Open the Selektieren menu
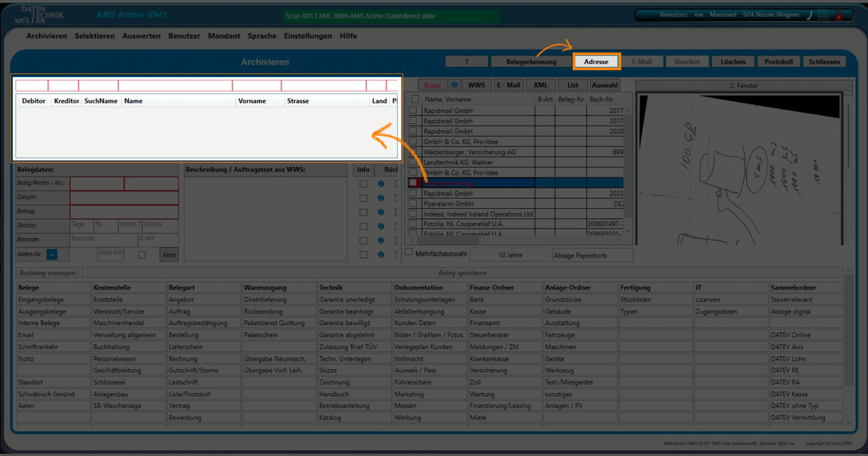Viewport: 868px width, 456px height. 94,36
